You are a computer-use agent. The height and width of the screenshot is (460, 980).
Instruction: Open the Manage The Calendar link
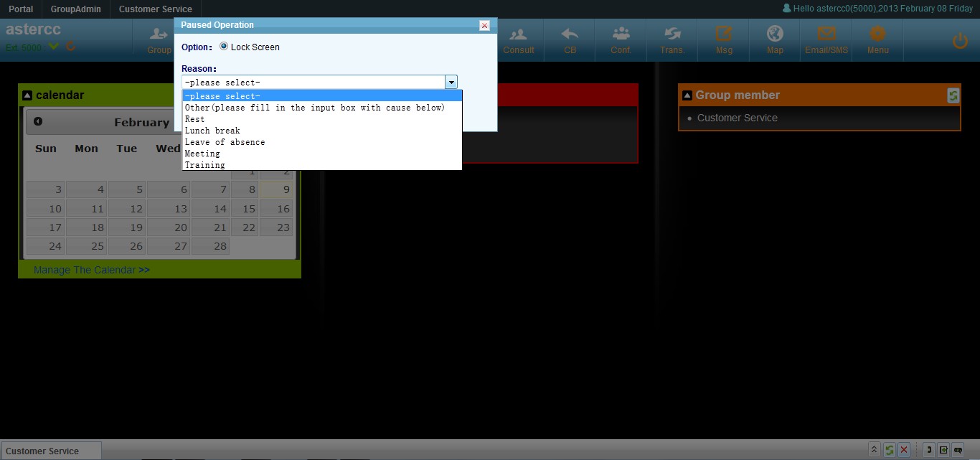91,270
